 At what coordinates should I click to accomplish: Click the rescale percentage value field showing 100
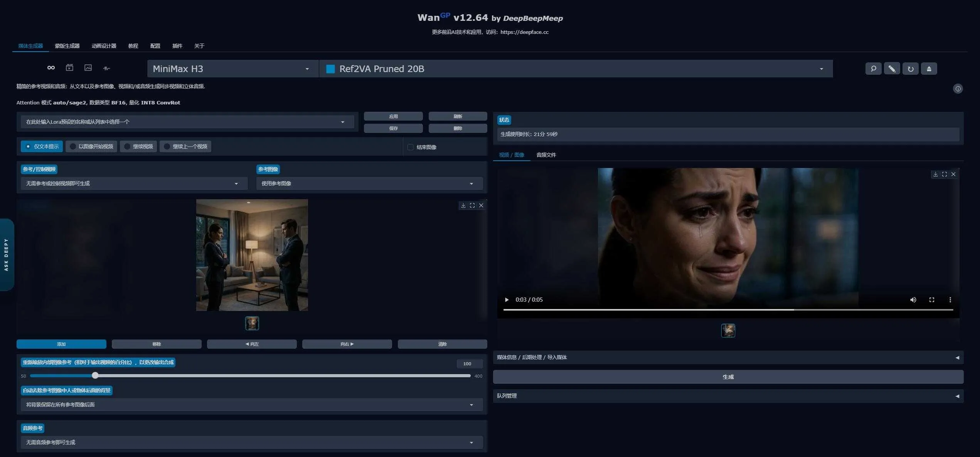tap(470, 364)
